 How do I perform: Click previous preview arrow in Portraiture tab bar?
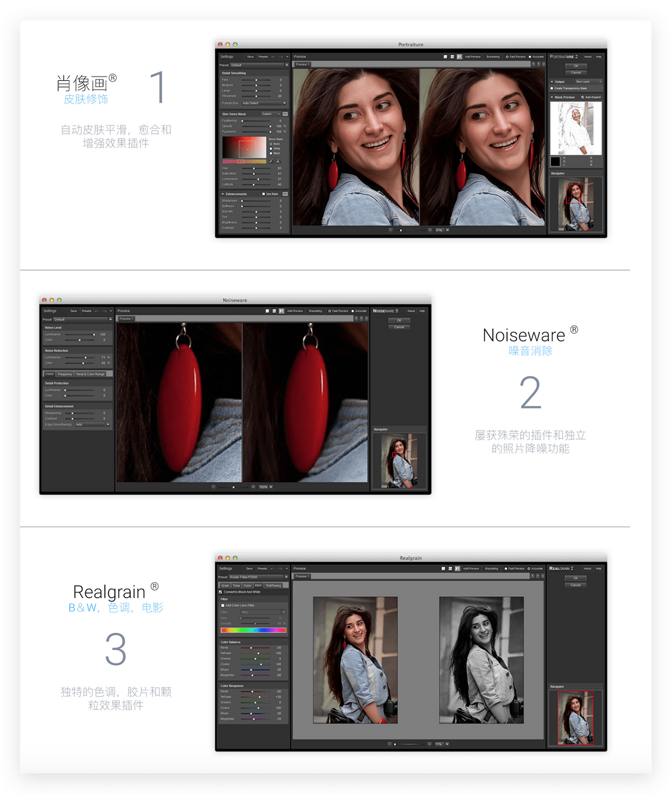tap(533, 64)
